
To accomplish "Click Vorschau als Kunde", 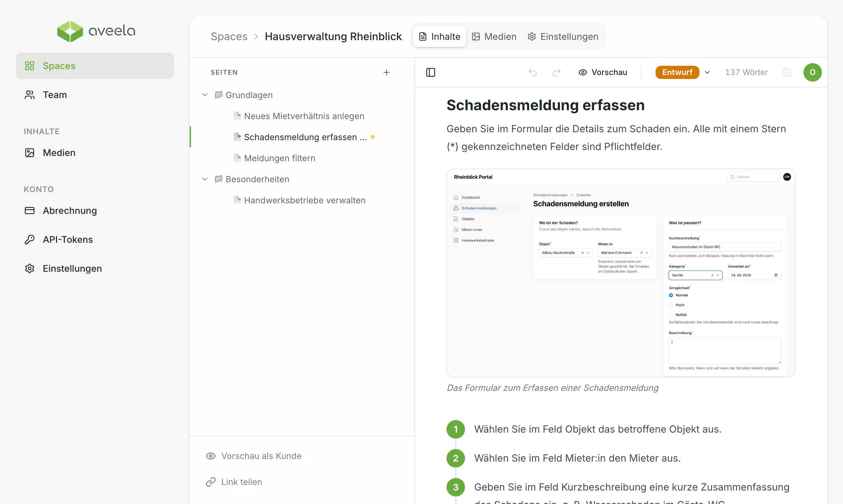I will pyautogui.click(x=254, y=456).
